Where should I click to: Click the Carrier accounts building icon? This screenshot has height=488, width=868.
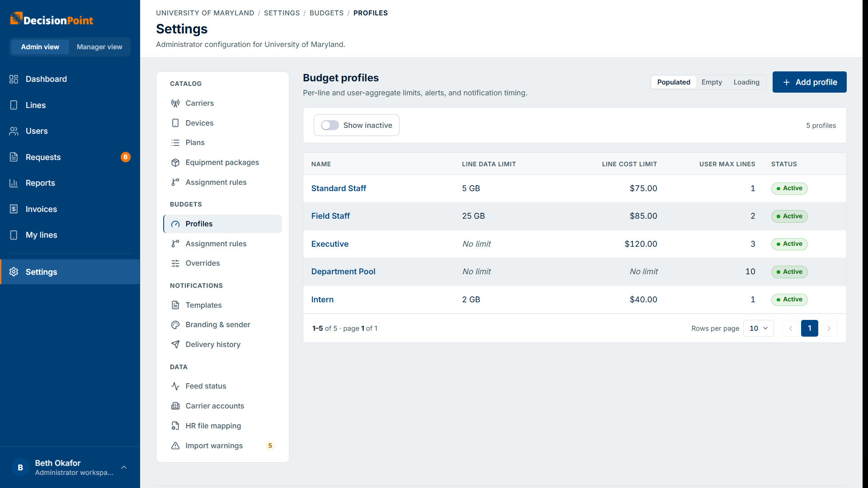pyautogui.click(x=175, y=406)
